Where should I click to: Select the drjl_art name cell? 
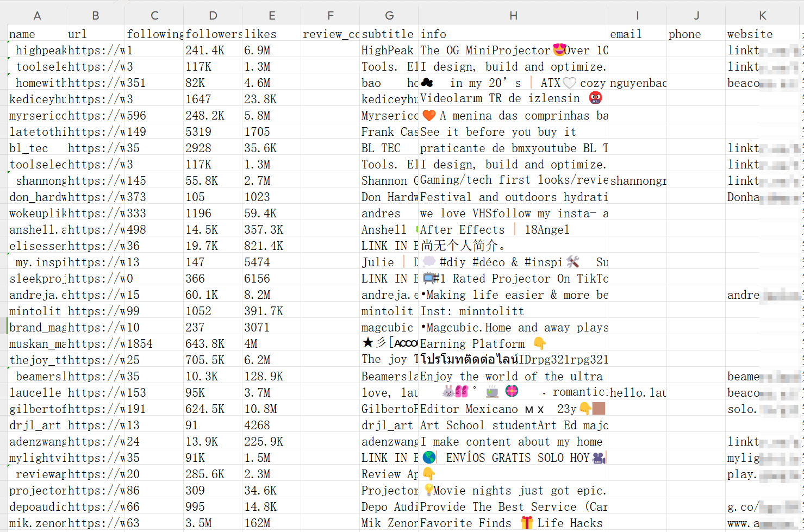(37, 425)
